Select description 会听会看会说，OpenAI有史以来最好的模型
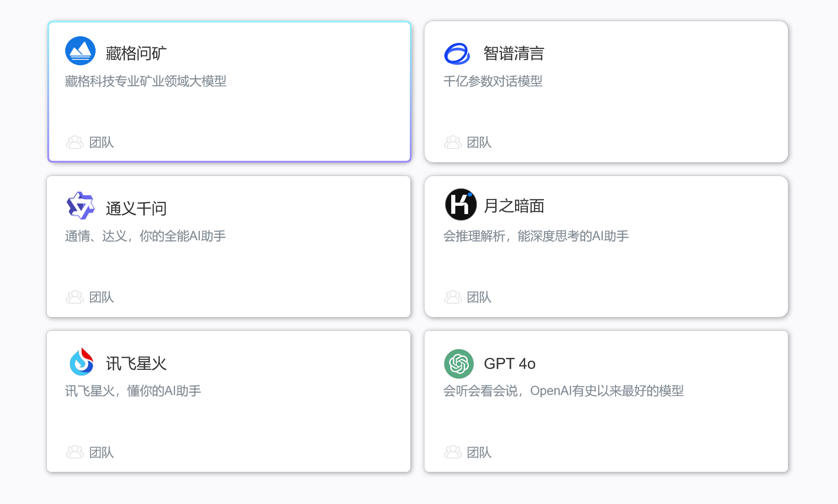The height and width of the screenshot is (504, 838). [563, 391]
